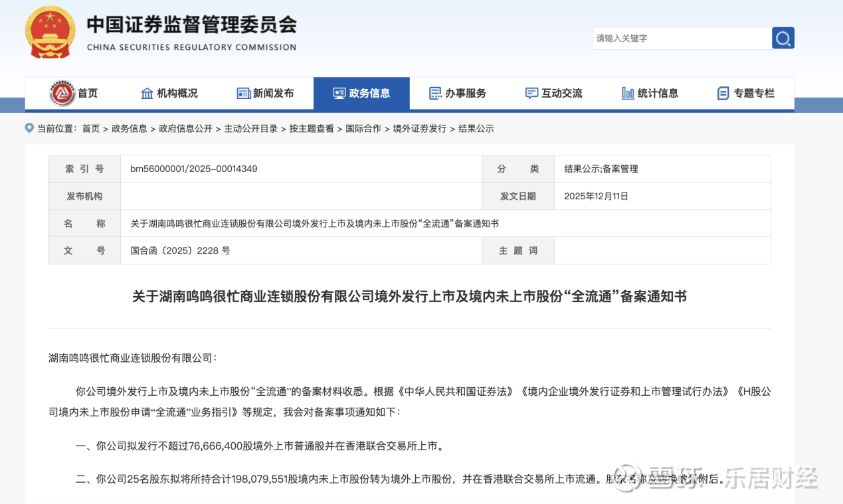Click breadcrumb link 国际合作

pos(363,128)
